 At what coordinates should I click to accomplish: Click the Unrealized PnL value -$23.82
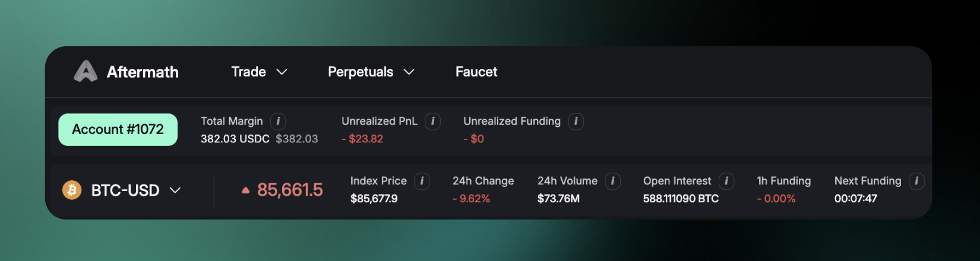pos(362,139)
